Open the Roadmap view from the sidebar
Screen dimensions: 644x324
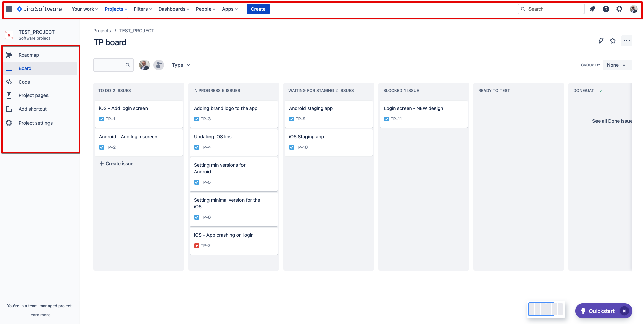pos(29,55)
